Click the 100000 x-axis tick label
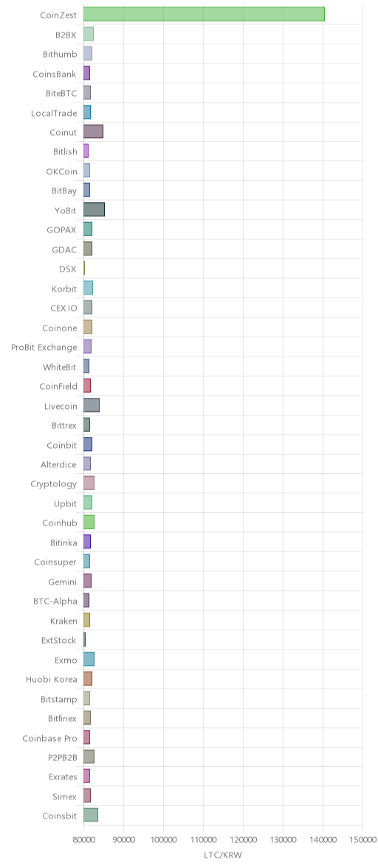 coord(164,839)
